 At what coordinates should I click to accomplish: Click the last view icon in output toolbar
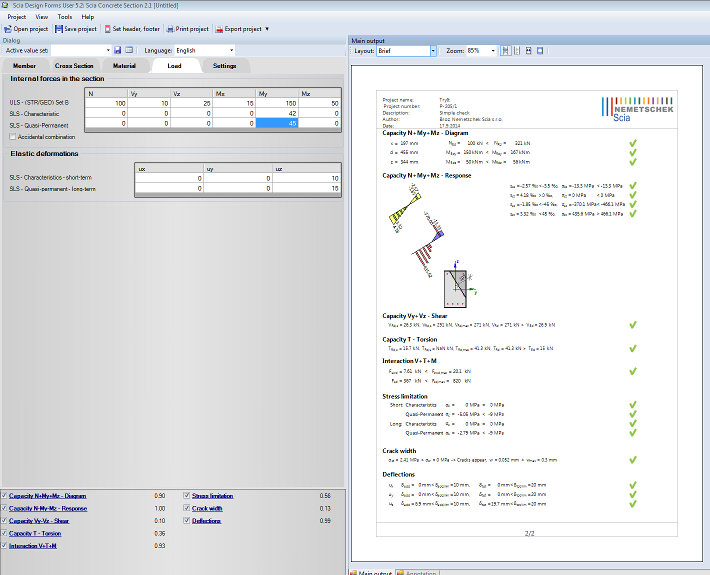click(541, 50)
